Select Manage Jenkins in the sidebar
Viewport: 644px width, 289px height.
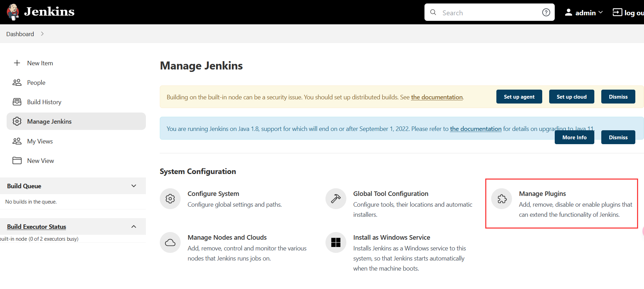coord(76,121)
